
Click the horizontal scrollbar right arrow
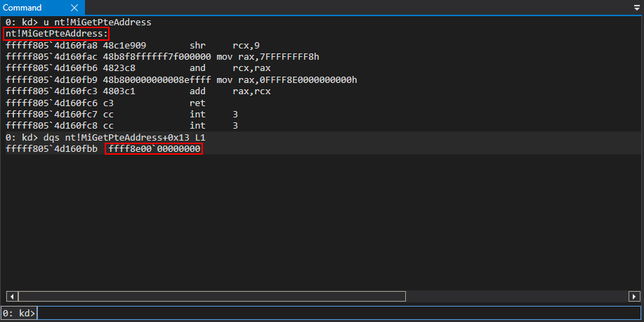point(632,296)
